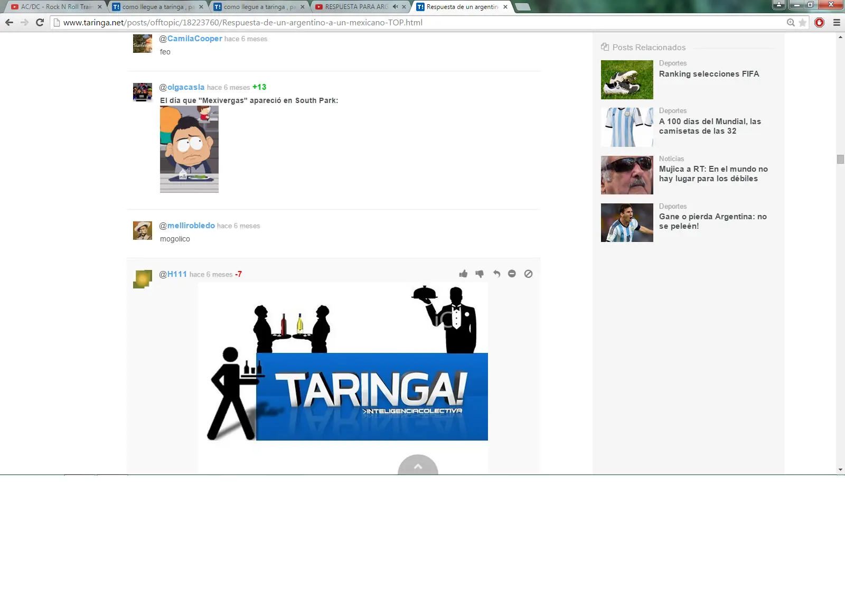Reload the current page
The height and width of the screenshot is (616, 845).
pos(40,22)
